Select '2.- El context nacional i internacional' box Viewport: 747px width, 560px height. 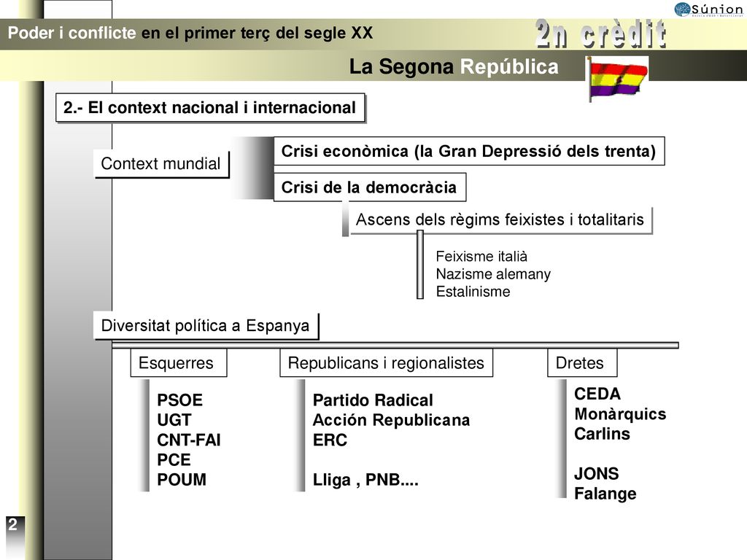click(210, 108)
